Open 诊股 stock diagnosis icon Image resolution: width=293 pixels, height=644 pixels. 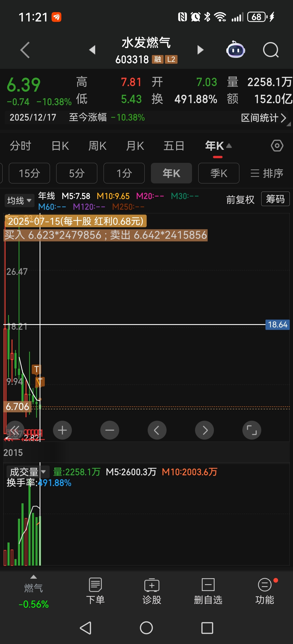(x=152, y=591)
